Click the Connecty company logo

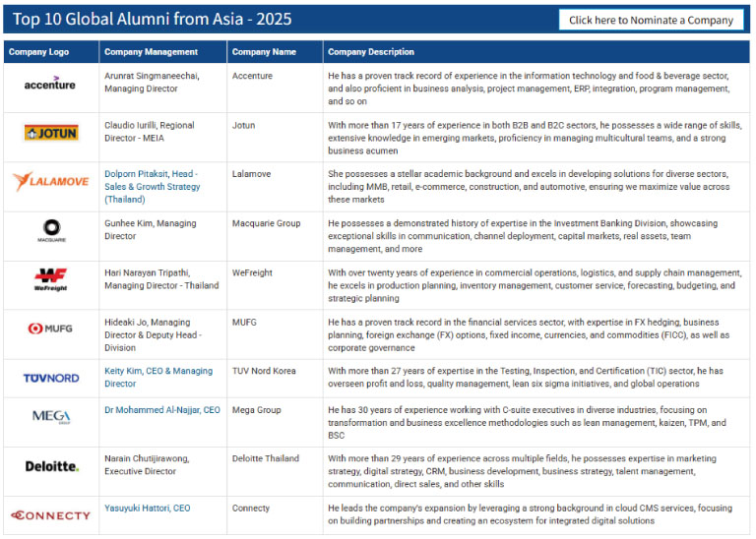[x=50, y=515]
